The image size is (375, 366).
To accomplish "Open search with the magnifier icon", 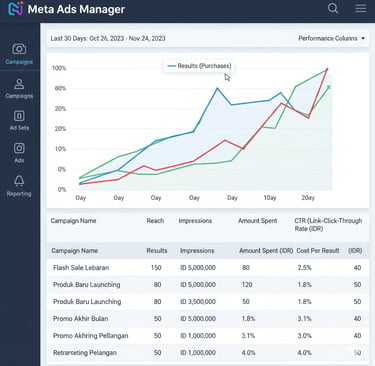I will point(333,8).
